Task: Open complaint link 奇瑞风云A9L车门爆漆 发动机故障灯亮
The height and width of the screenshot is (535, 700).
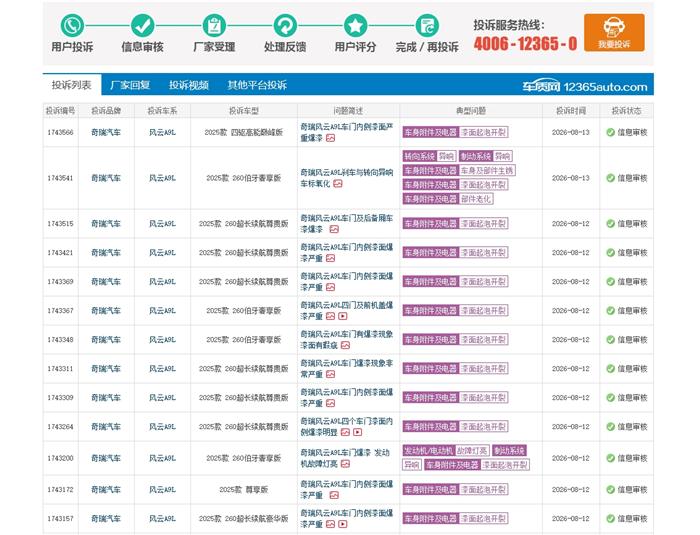Action: click(345, 458)
